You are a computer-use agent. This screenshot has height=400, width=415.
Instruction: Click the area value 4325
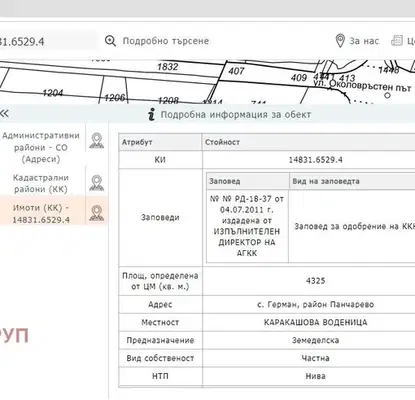coord(316,281)
